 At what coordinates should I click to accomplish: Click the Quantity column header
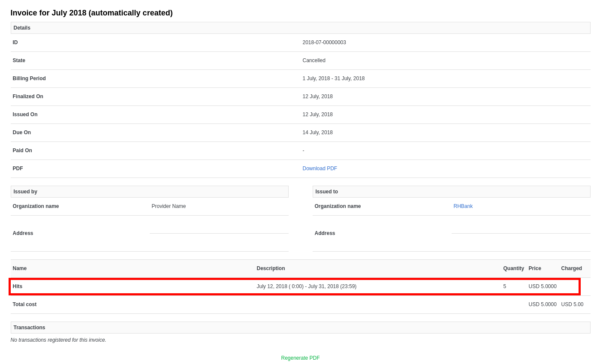[x=513, y=268]
